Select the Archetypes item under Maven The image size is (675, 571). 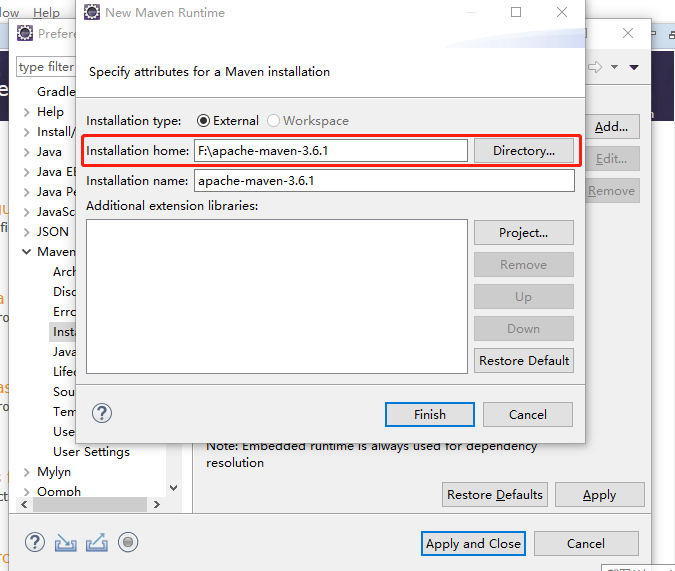click(64, 272)
